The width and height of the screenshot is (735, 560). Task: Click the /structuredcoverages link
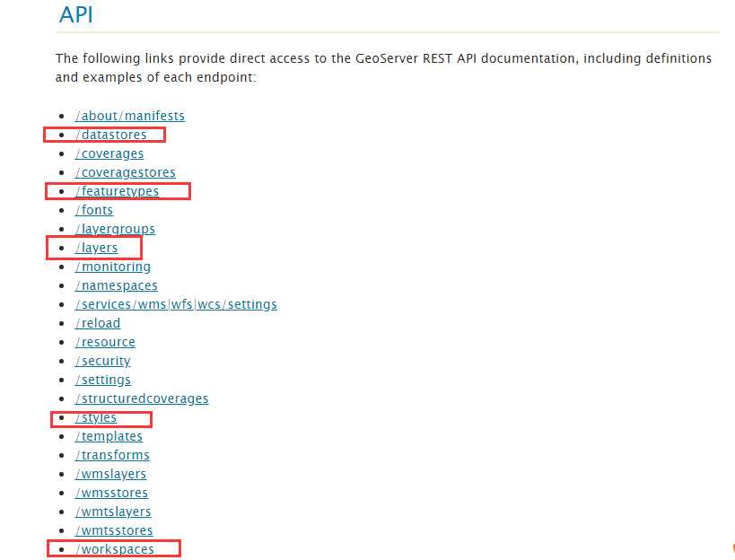click(142, 398)
